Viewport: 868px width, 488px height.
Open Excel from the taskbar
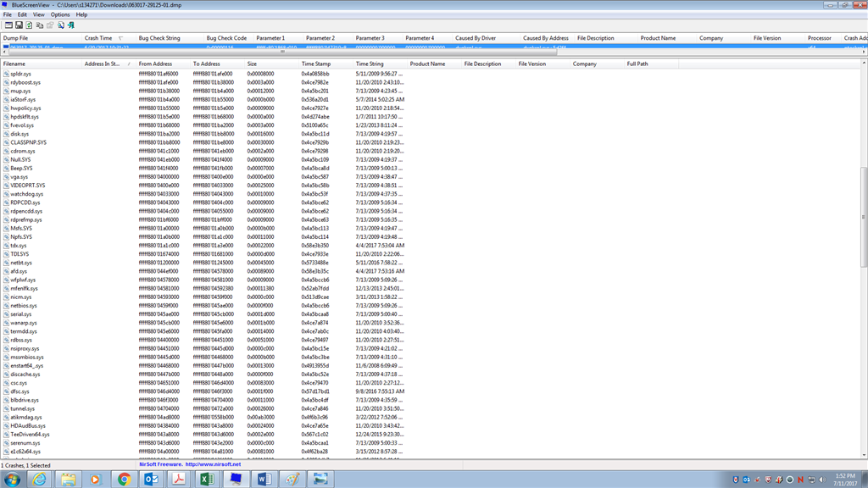pos(207,480)
